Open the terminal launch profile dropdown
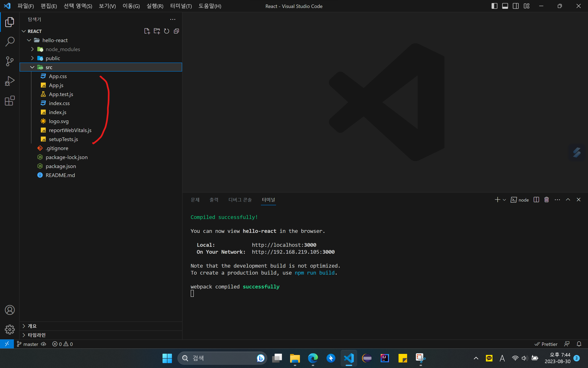The width and height of the screenshot is (588, 368). (x=504, y=200)
